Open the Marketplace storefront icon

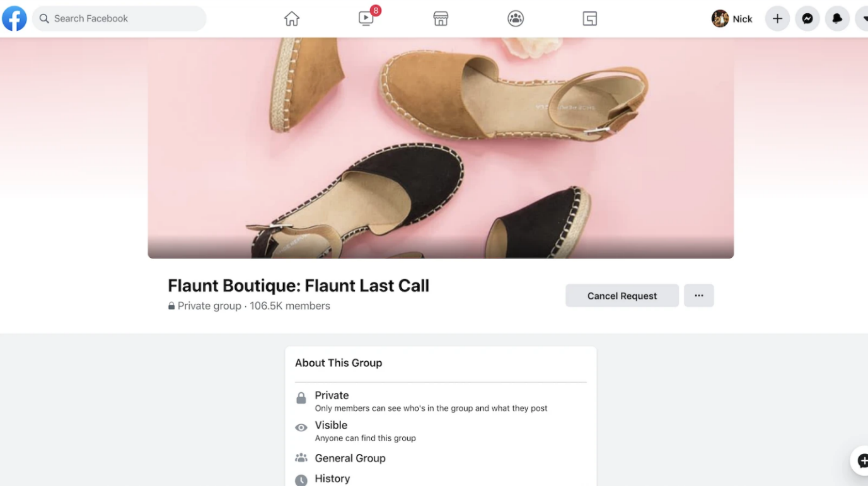tap(441, 19)
